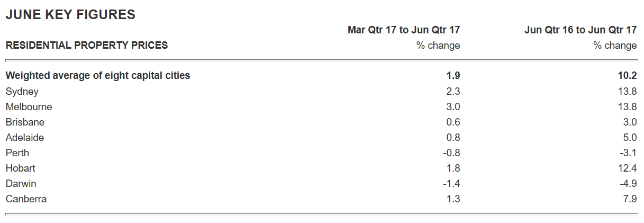Click the Adelaide row label
Screen dimensions: 644x223
point(25,138)
